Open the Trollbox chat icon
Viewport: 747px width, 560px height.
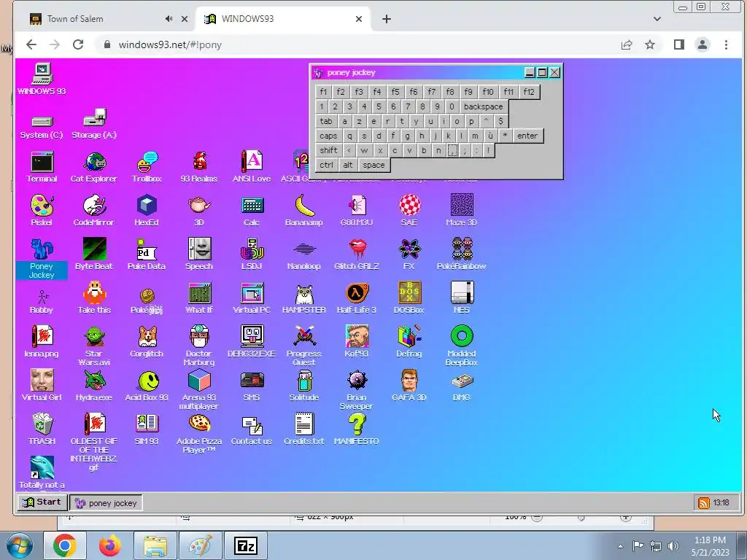147,167
